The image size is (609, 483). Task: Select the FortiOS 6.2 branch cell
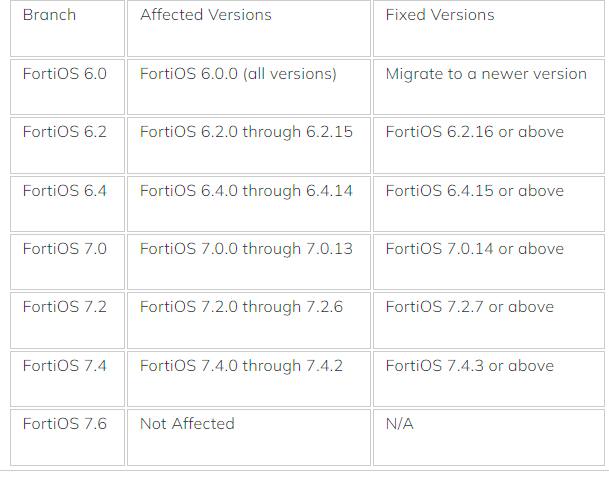[x=67, y=146]
